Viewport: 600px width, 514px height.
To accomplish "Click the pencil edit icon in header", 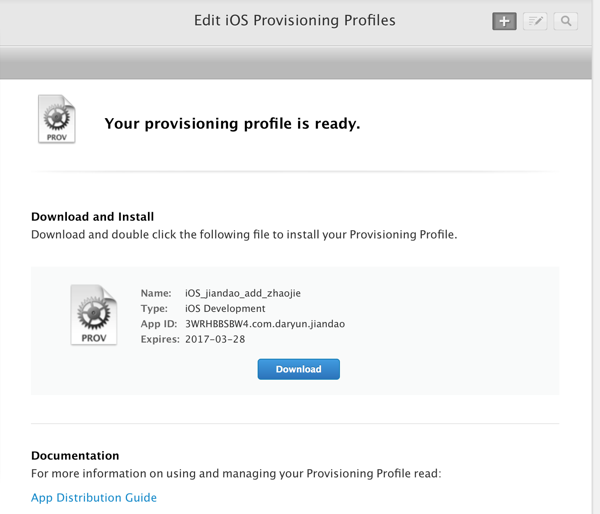I will (x=535, y=21).
